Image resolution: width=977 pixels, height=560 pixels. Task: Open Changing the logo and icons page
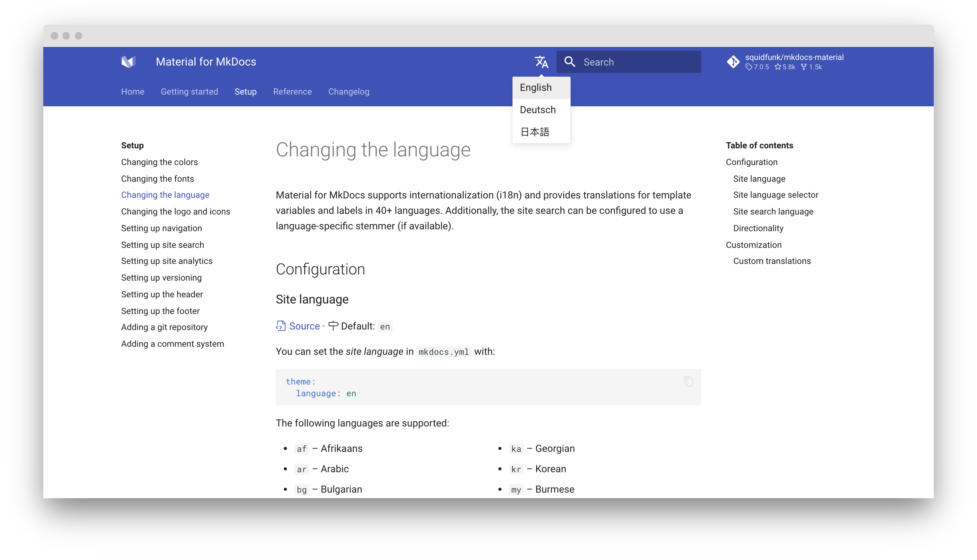(x=175, y=211)
